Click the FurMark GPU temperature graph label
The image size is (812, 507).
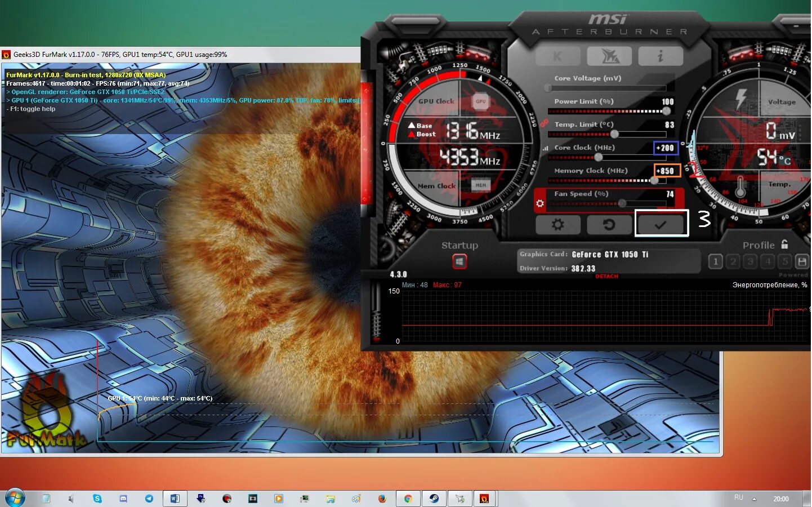(160, 398)
